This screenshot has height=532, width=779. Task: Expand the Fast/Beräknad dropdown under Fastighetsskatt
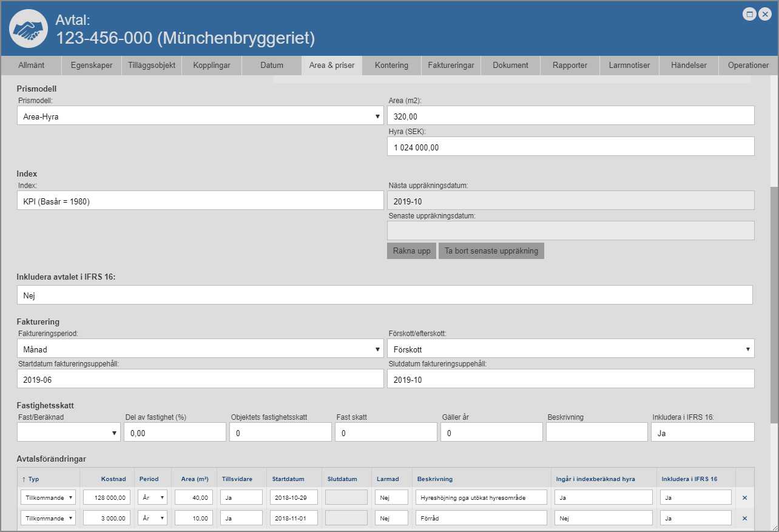69,433
